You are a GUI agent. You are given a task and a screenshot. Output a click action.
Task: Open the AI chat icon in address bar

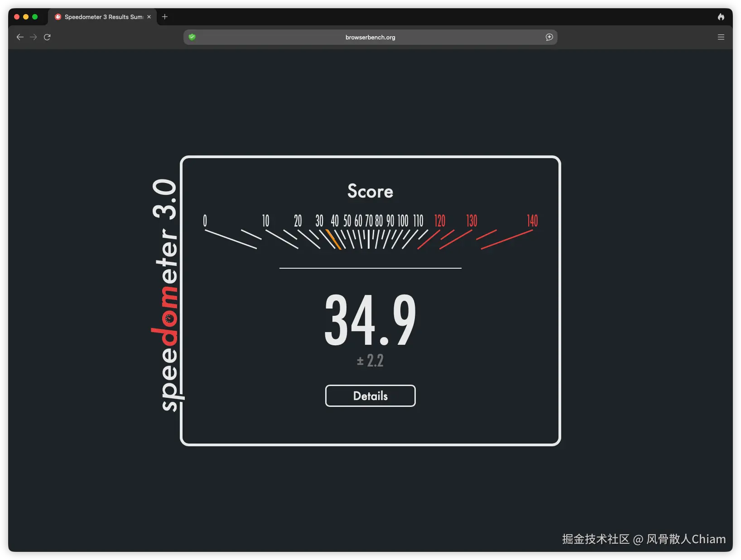pyautogui.click(x=549, y=37)
